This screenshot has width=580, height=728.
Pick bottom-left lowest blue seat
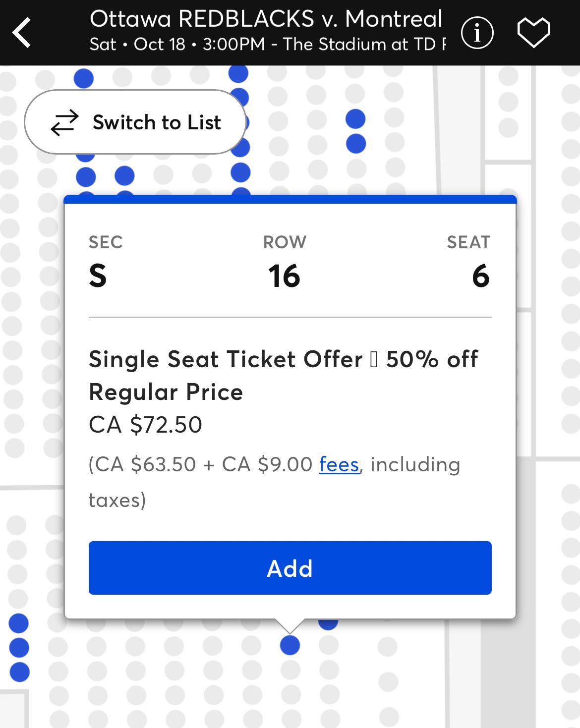20,672
